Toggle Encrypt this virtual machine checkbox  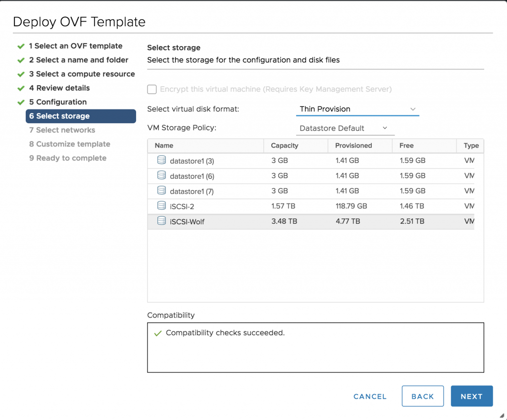152,89
